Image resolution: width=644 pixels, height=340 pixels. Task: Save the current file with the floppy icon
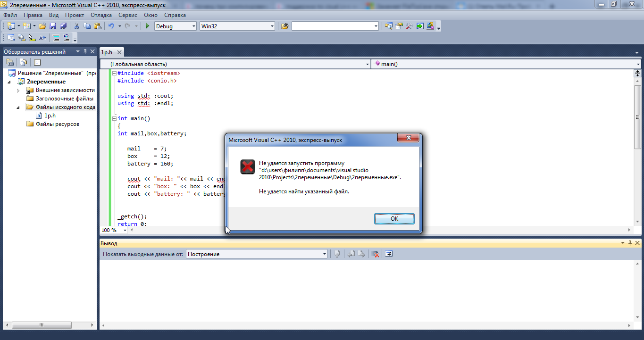tap(53, 26)
